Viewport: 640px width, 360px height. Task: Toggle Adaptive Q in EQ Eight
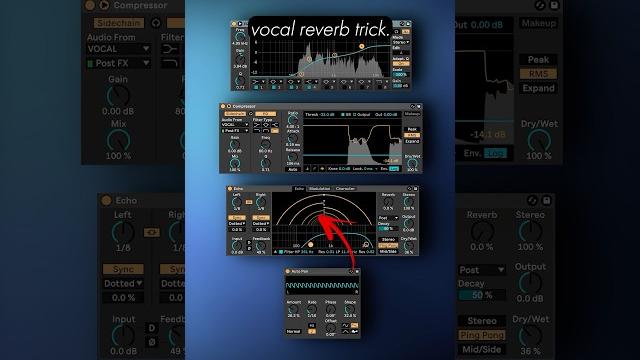(x=401, y=64)
